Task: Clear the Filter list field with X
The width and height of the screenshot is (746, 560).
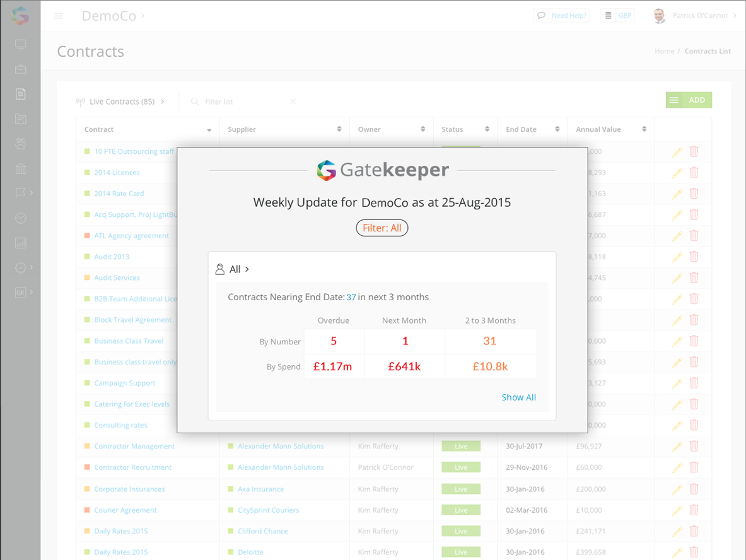Action: coord(293,102)
